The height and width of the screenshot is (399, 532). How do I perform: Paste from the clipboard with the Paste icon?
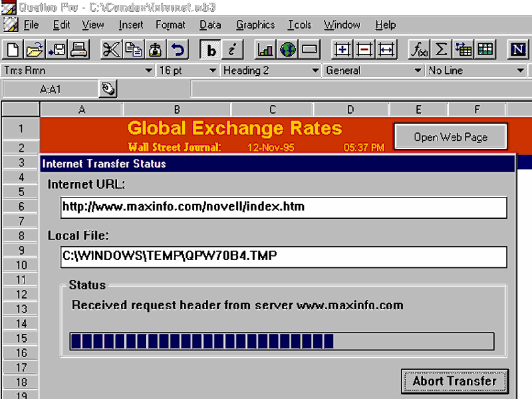pyautogui.click(x=155, y=50)
